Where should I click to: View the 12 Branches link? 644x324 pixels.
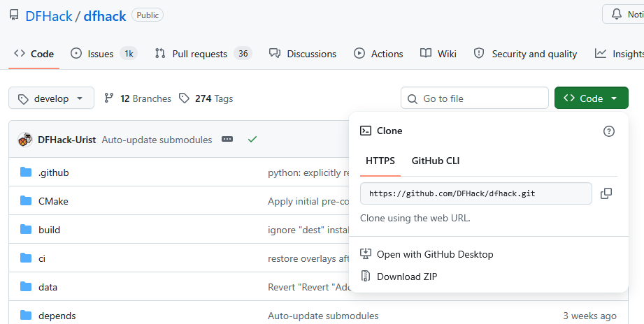(138, 98)
